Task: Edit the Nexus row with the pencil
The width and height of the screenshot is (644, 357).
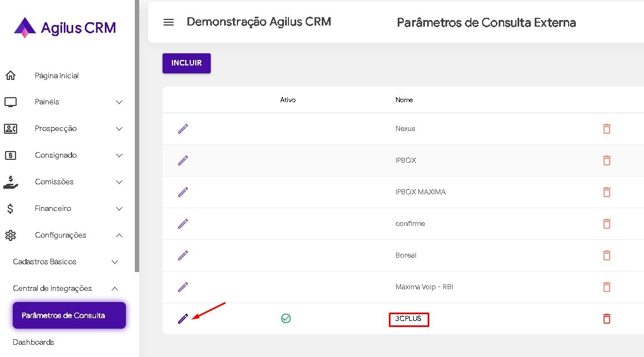Action: 182,129
